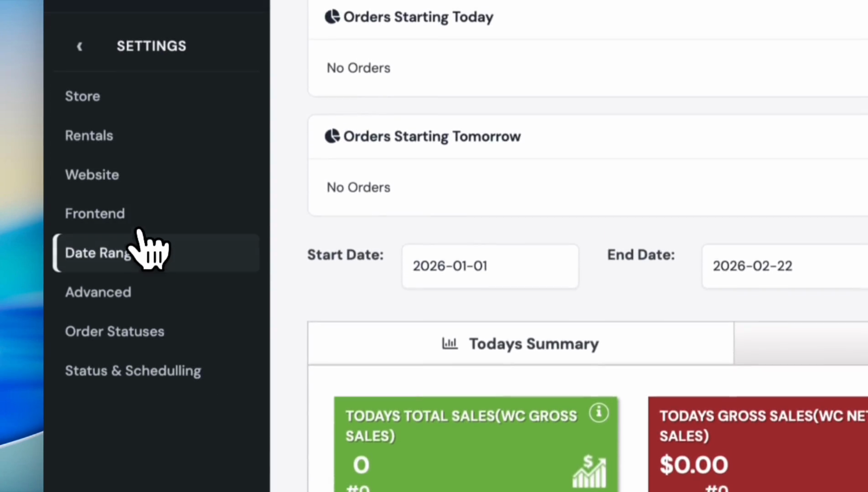Open the Order Statuses settings
Screen dimensions: 868x492
click(x=114, y=331)
